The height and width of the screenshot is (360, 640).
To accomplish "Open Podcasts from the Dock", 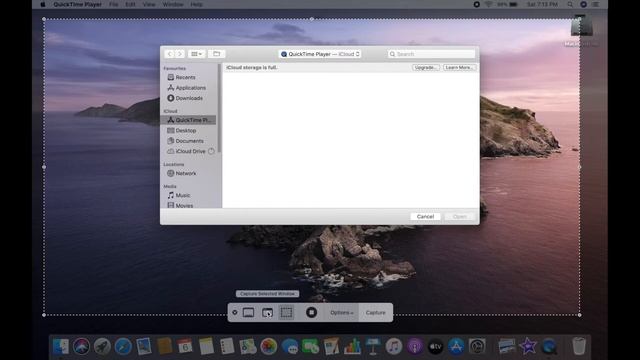I will [x=415, y=347].
